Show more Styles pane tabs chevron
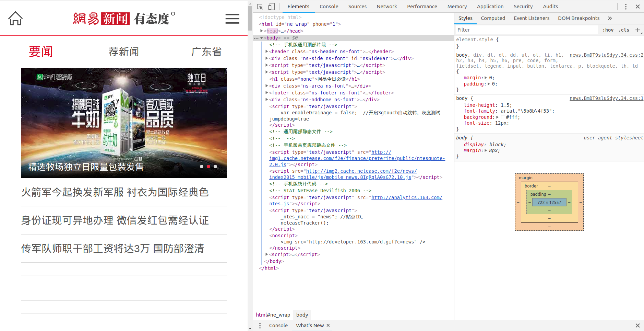 tap(610, 18)
